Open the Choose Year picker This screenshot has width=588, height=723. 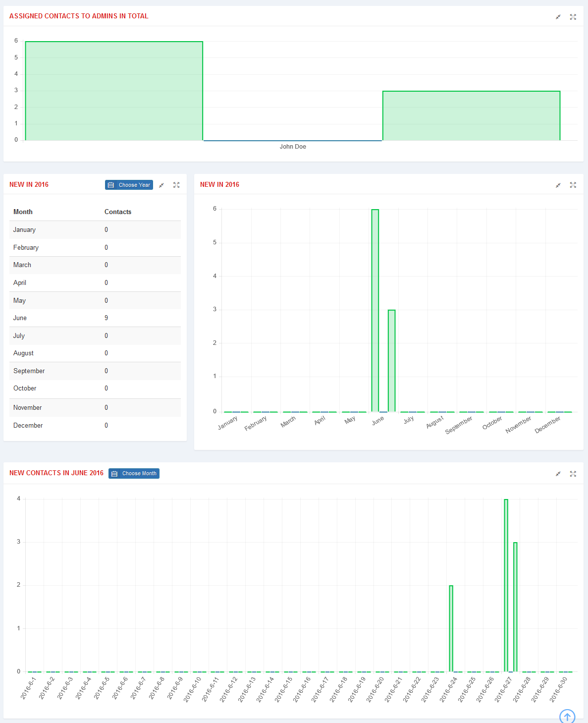[x=129, y=185]
